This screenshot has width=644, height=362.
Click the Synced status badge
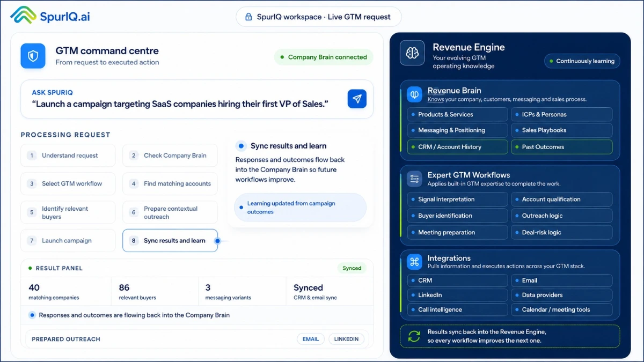point(352,268)
